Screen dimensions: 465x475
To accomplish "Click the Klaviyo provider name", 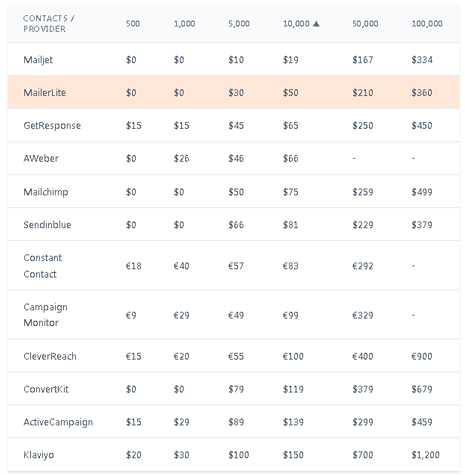I will (39, 455).
